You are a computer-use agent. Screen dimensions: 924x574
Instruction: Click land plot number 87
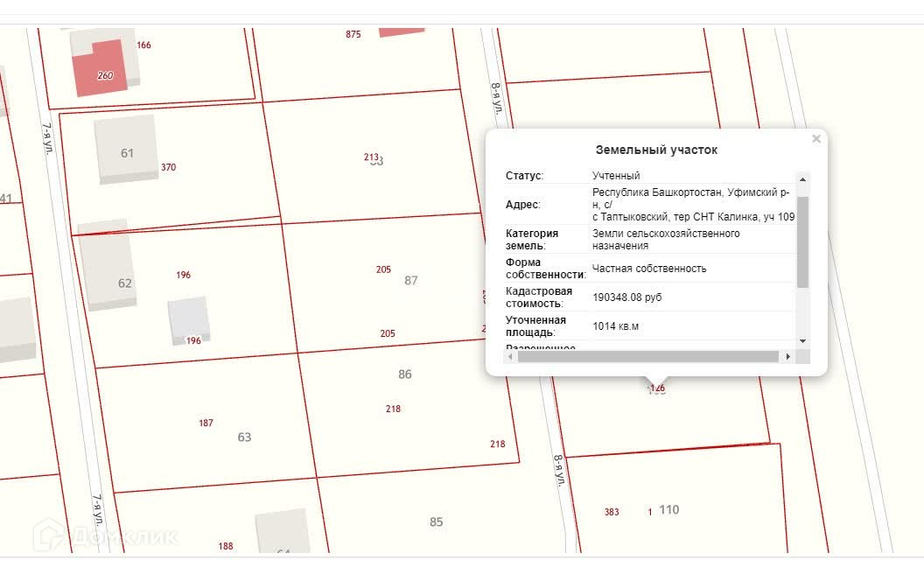click(411, 281)
